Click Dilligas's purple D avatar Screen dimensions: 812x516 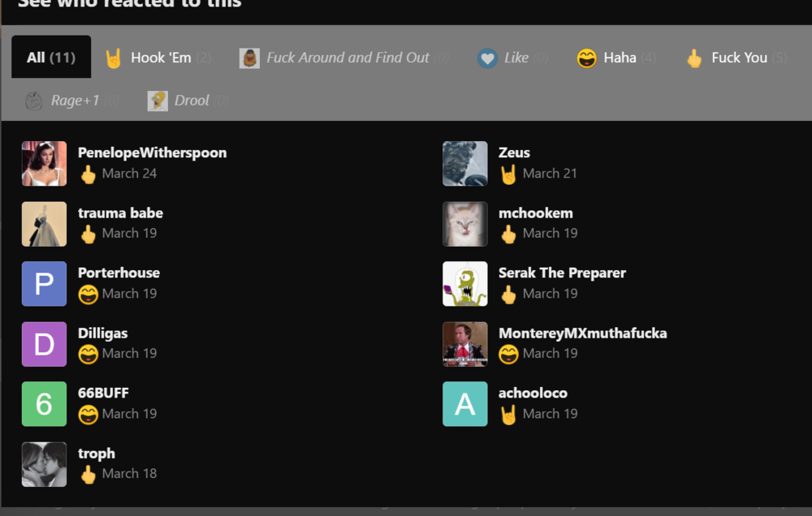tap(44, 344)
